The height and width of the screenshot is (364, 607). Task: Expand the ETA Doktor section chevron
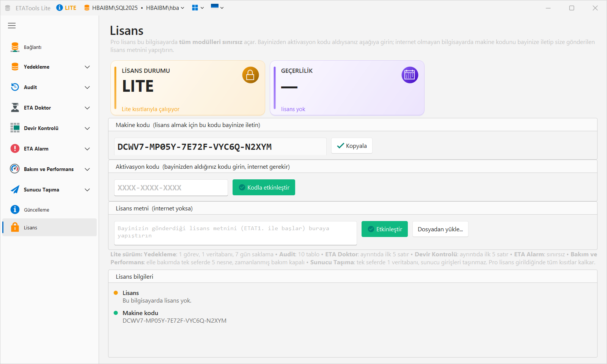pyautogui.click(x=87, y=108)
